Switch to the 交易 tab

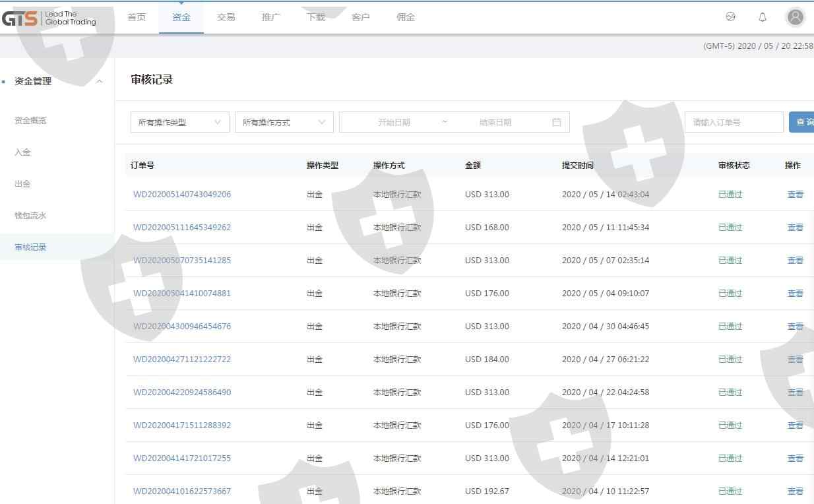coord(226,17)
